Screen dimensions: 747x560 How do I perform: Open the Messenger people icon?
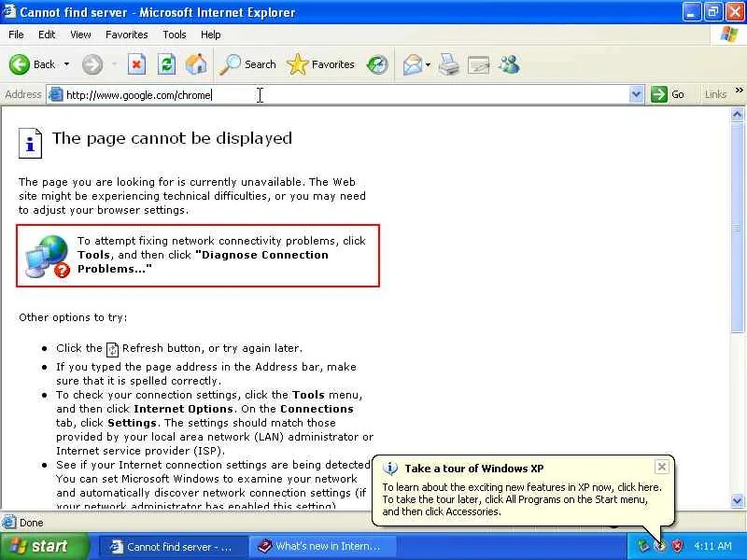(x=510, y=64)
